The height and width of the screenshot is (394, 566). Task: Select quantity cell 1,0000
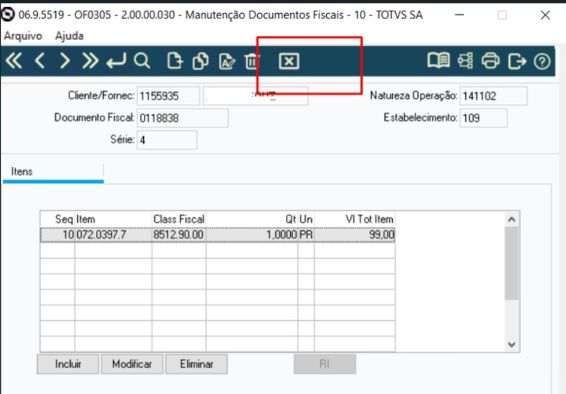pyautogui.click(x=252, y=235)
